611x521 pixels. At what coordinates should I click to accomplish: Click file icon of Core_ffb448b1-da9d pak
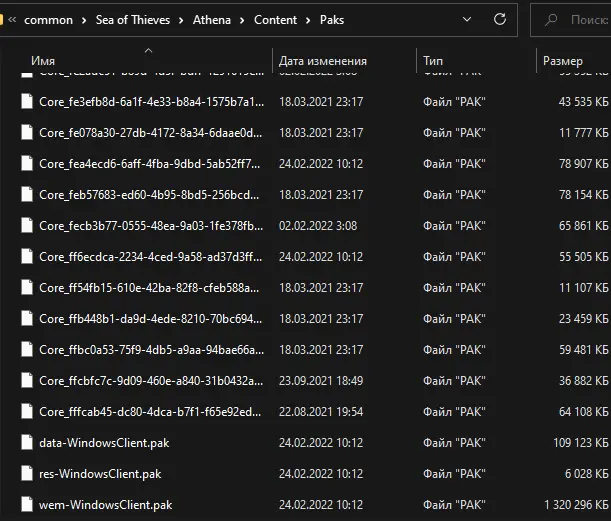click(x=27, y=318)
